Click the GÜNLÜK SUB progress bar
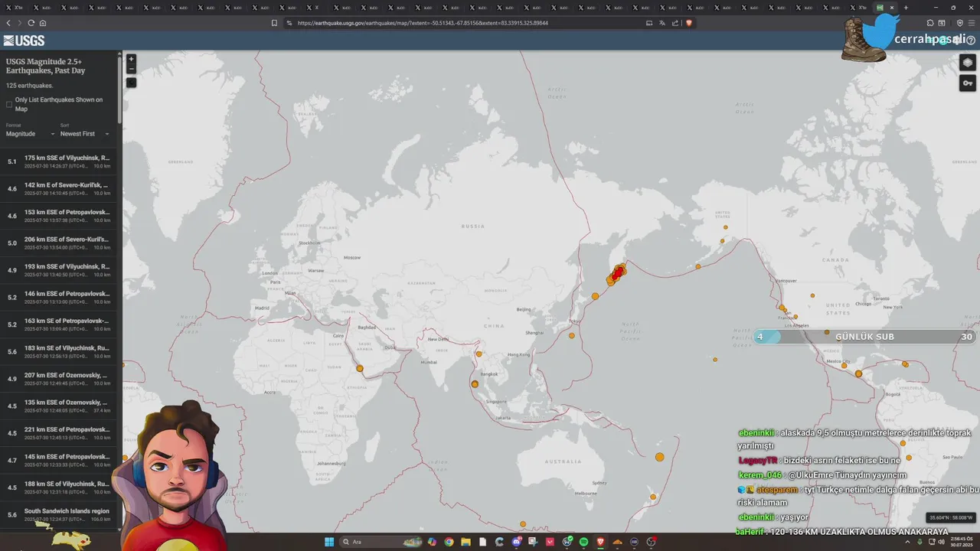 click(865, 337)
